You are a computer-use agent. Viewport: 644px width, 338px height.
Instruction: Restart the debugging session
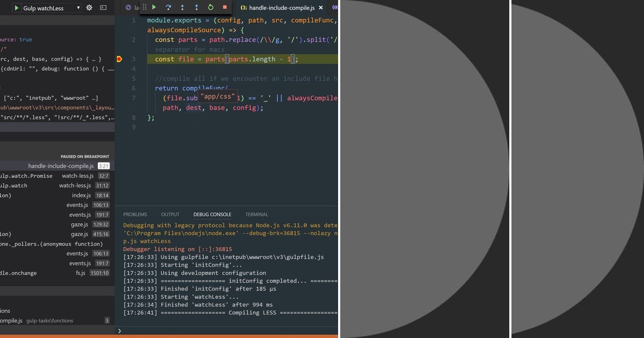[210, 7]
